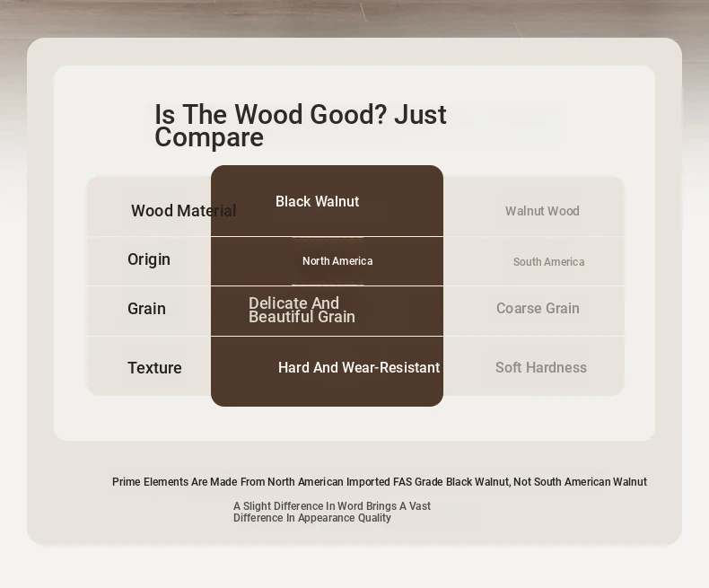Click the 'Is The Wood Good? Just Compare' heading

click(301, 126)
